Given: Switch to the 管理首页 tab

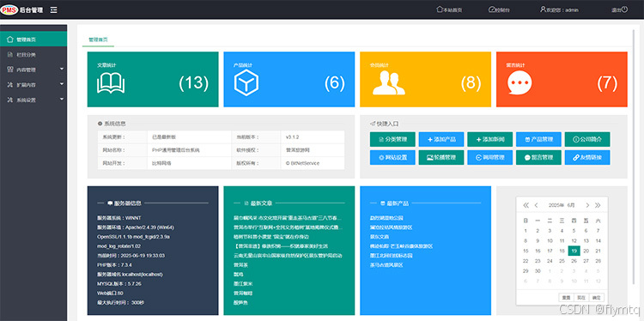Looking at the screenshot, I should (x=98, y=39).
